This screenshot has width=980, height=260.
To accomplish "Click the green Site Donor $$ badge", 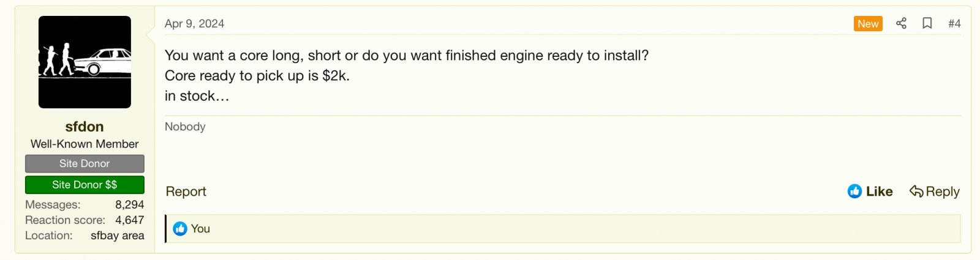I will point(85,185).
